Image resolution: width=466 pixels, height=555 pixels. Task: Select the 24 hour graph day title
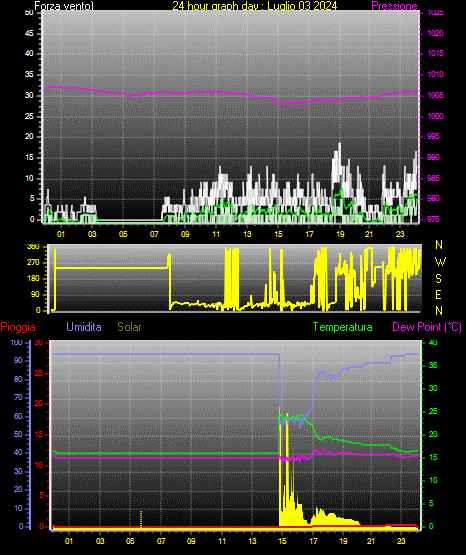coord(254,6)
